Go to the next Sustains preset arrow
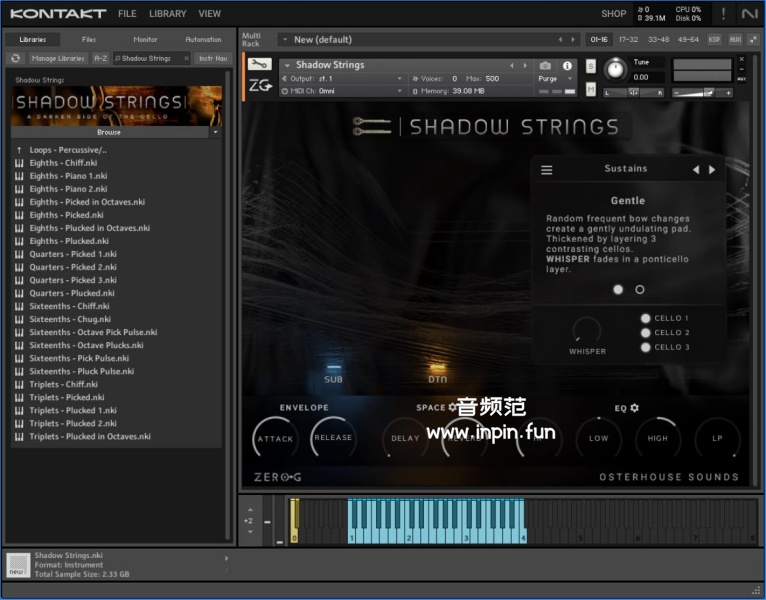766x600 pixels. pos(713,170)
